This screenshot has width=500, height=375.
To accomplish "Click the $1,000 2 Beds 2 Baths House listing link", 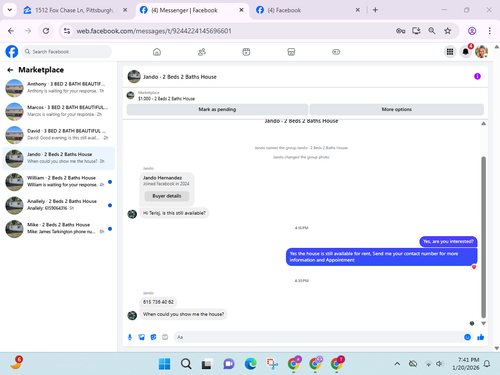I will [166, 99].
